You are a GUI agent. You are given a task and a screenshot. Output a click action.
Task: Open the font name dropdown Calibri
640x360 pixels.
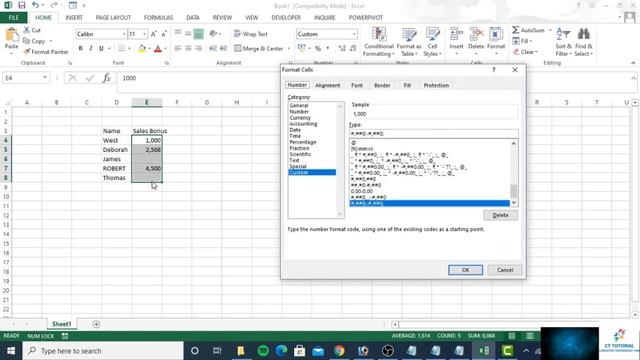(124, 34)
